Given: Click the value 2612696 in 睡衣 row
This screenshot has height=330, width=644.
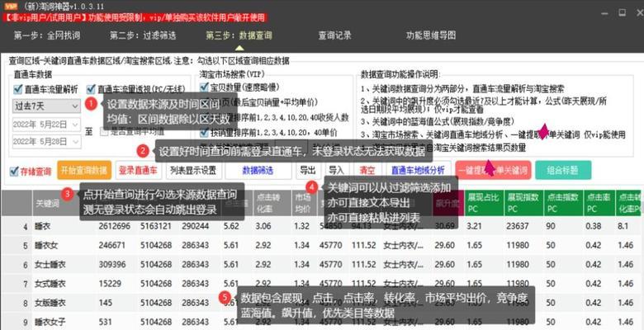Looking at the screenshot, I should pyautogui.click(x=114, y=226).
